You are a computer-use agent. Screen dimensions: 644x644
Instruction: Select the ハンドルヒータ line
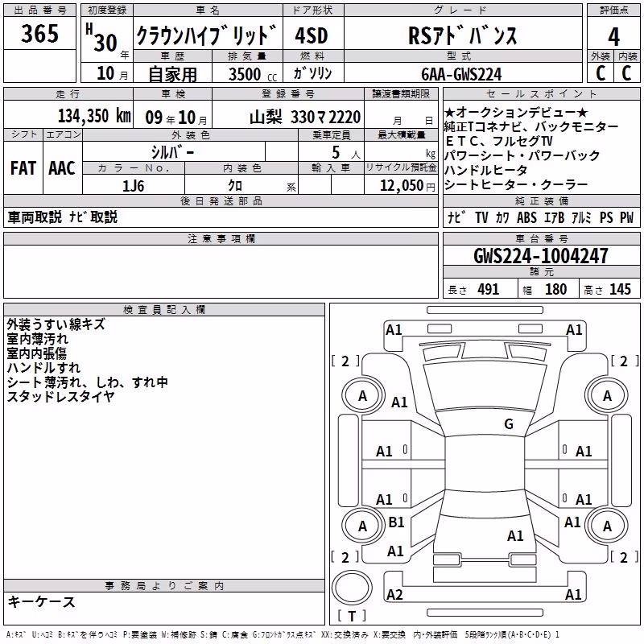(x=486, y=170)
